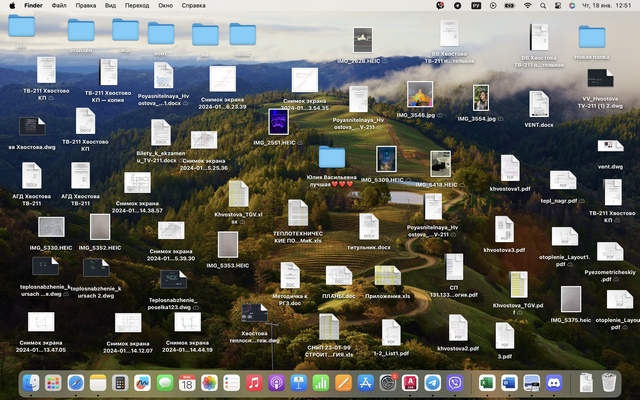This screenshot has height=400, width=640.
Task: Launch AutoCAD from the Dock
Action: pyautogui.click(x=410, y=383)
